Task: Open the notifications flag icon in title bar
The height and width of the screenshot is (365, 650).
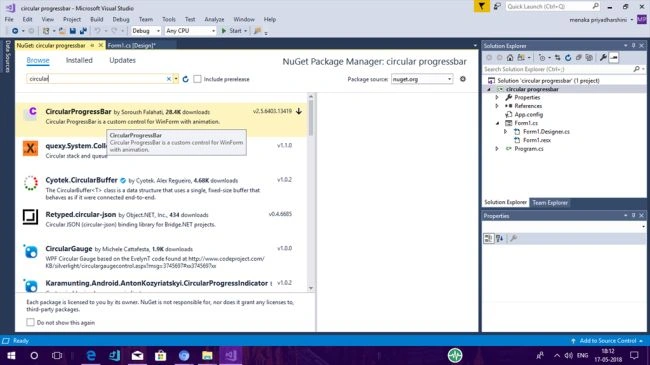Action: pyautogui.click(x=482, y=6)
